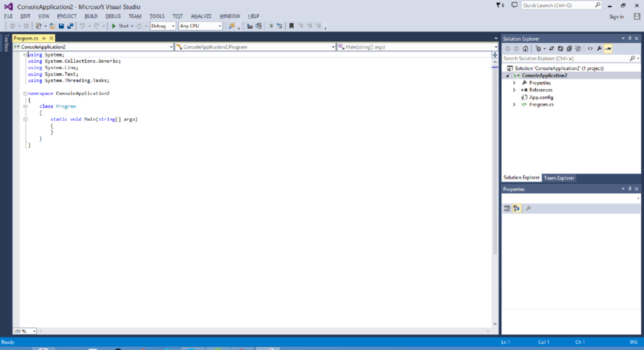Open the TOOLS menu

[157, 16]
